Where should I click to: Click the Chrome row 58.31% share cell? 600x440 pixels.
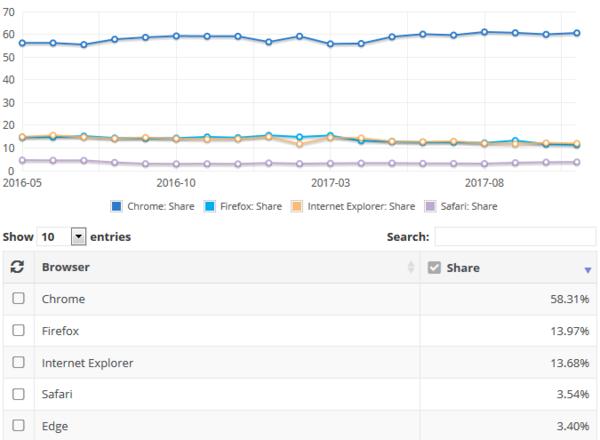tap(508, 299)
